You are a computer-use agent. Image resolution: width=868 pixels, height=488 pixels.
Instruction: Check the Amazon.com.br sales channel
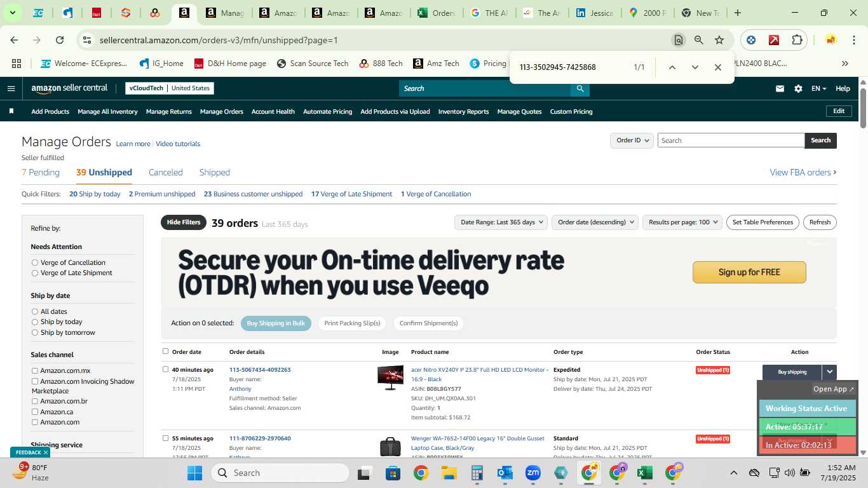[x=35, y=401]
